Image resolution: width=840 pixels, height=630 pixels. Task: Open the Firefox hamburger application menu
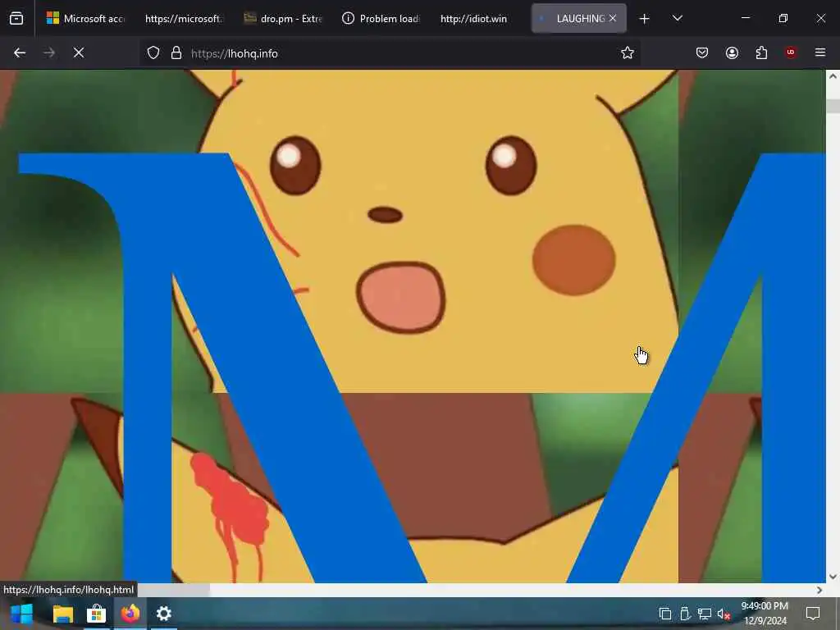coord(820,52)
